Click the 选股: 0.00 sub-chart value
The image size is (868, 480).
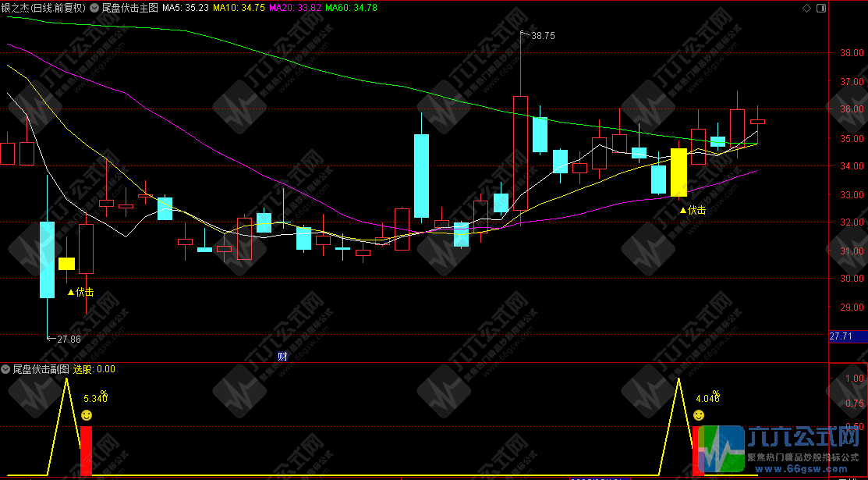(94, 369)
